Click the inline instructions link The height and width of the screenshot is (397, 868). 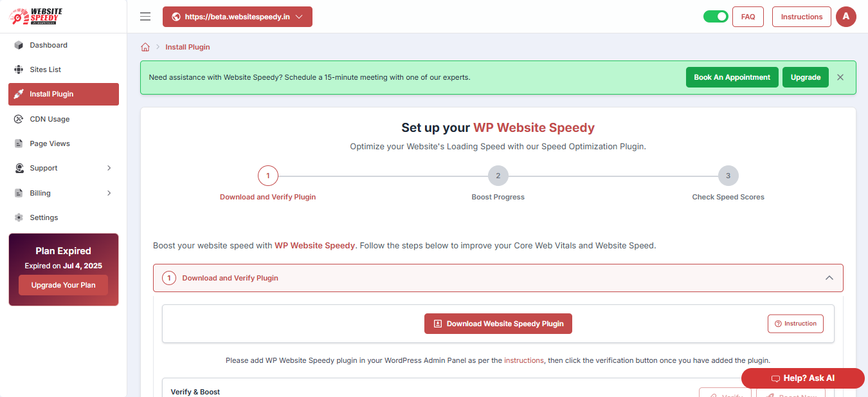tap(524, 360)
